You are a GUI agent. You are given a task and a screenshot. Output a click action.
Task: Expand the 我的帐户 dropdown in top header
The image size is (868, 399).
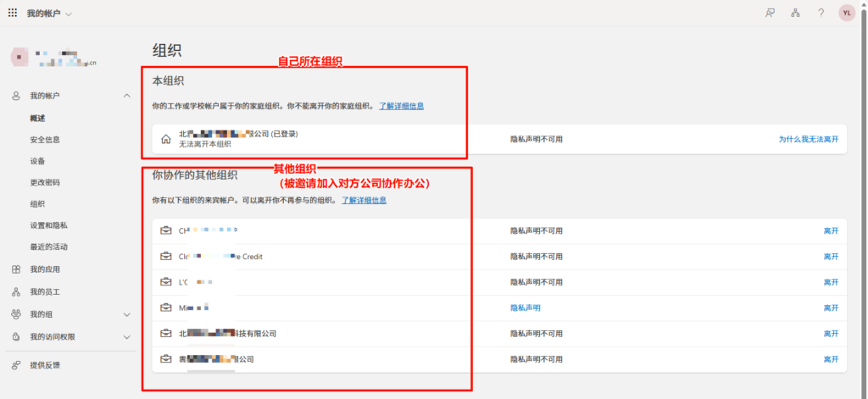click(x=68, y=14)
